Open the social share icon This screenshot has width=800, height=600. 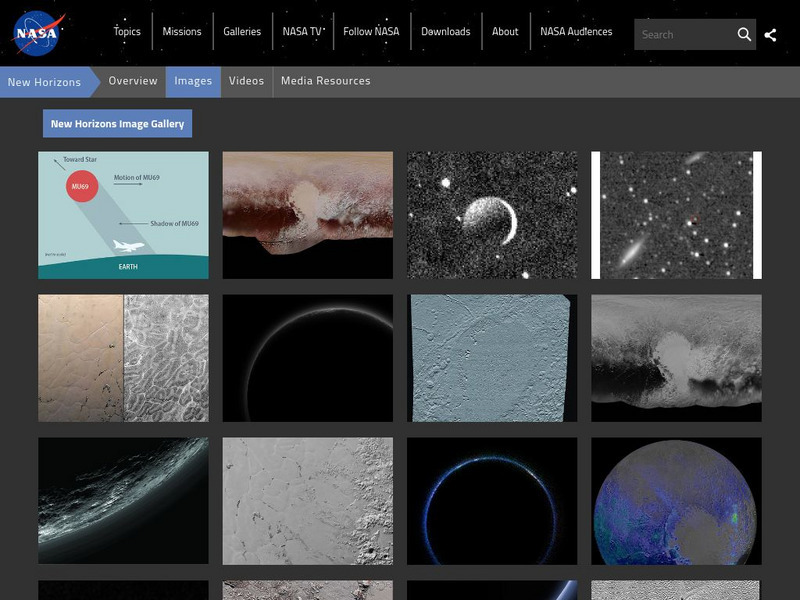772,34
